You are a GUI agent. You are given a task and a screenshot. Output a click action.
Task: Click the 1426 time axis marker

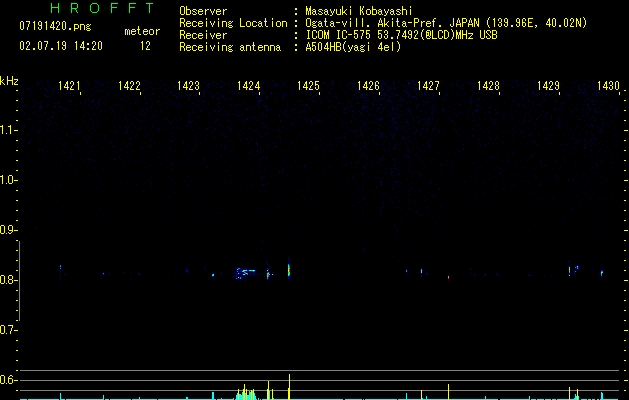click(368, 86)
